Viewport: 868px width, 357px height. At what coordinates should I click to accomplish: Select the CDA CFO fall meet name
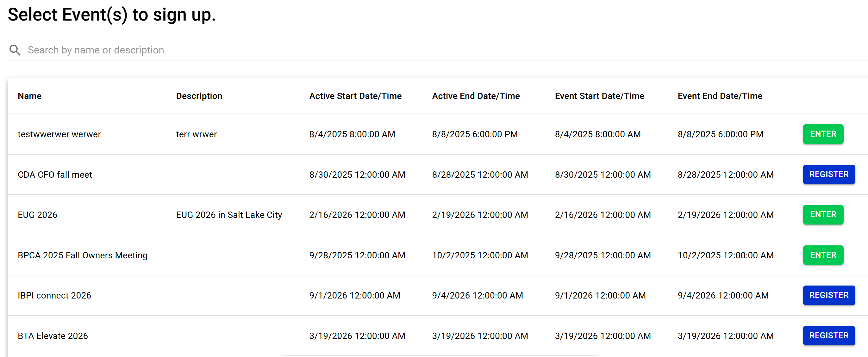(55, 175)
